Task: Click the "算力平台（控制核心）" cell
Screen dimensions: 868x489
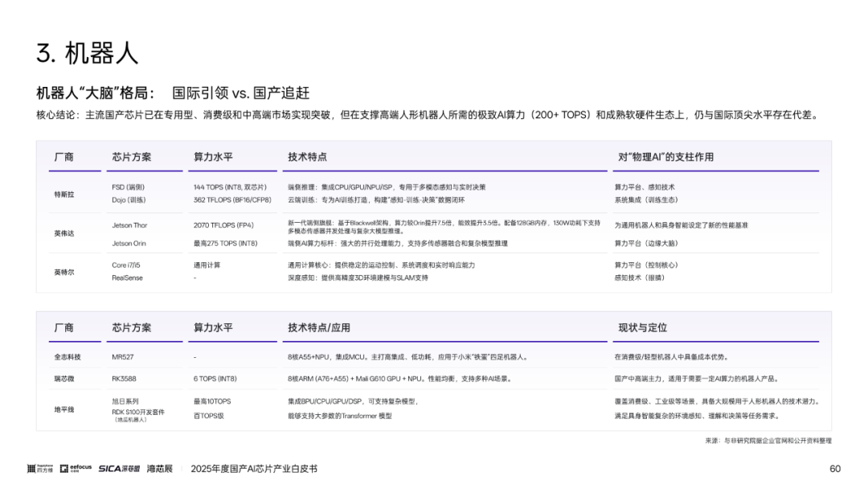Action: tap(646, 265)
